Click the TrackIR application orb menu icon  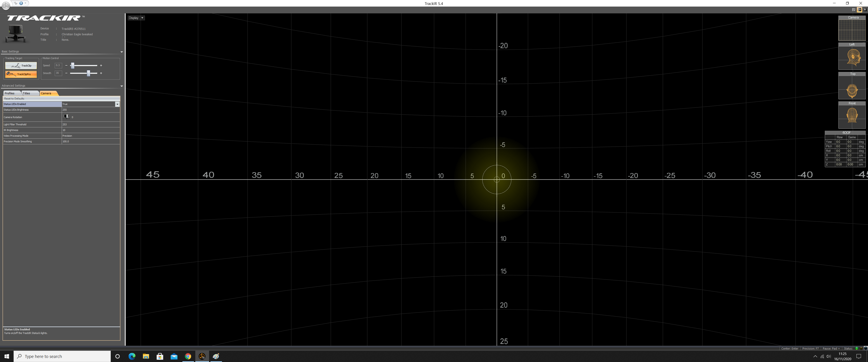pyautogui.click(x=6, y=6)
